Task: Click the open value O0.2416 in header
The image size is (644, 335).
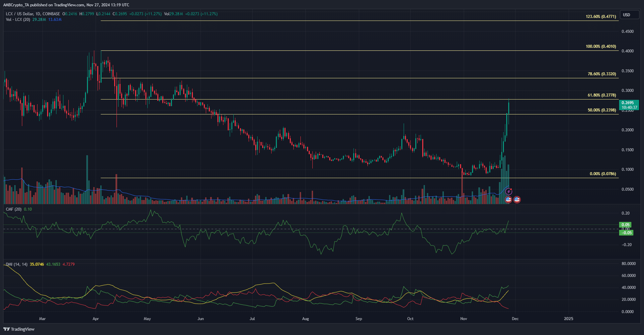Action: [x=70, y=14]
